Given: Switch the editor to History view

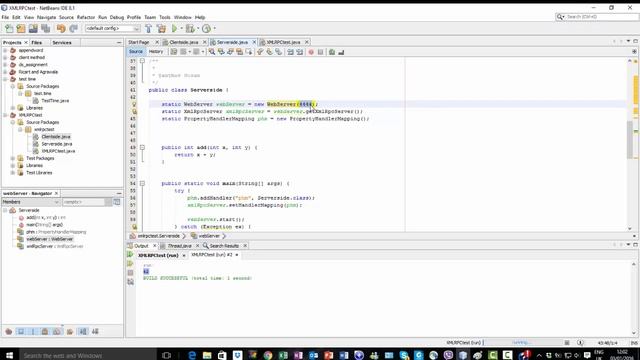Looking at the screenshot, I should click(156, 52).
